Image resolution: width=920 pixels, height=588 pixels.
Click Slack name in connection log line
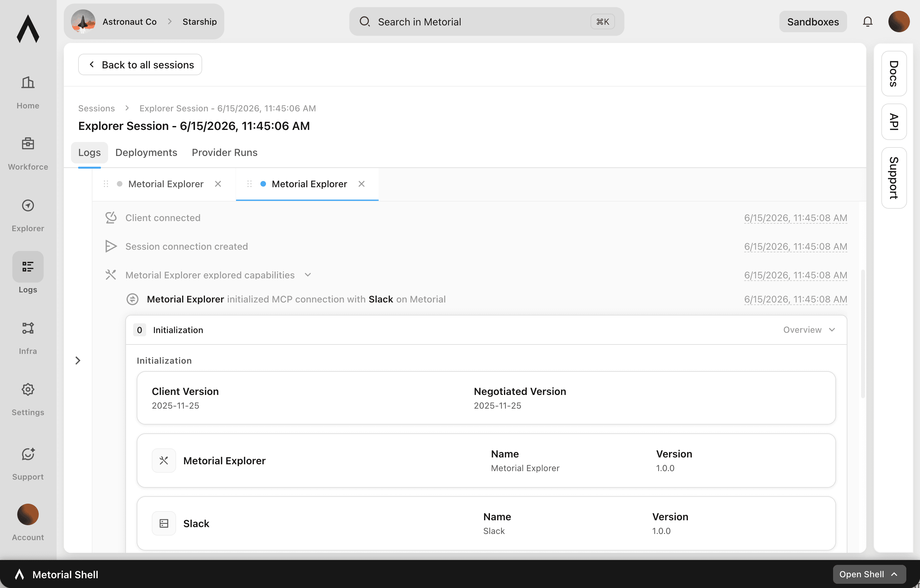pos(381,299)
